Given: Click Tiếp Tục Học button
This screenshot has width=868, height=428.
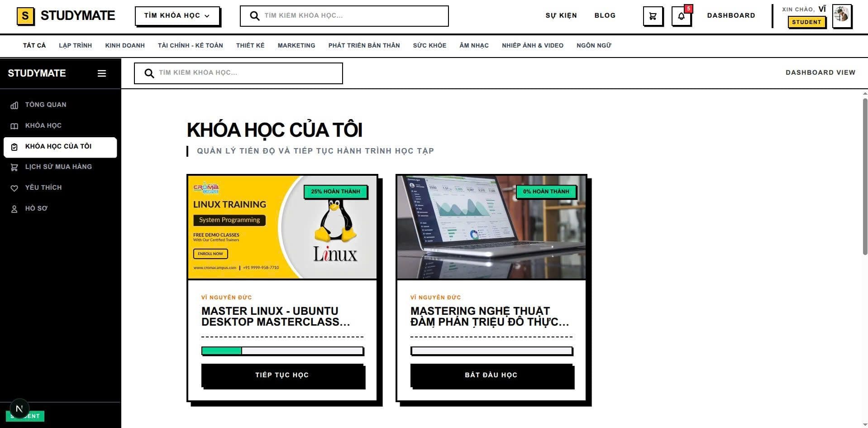Looking at the screenshot, I should (x=283, y=376).
